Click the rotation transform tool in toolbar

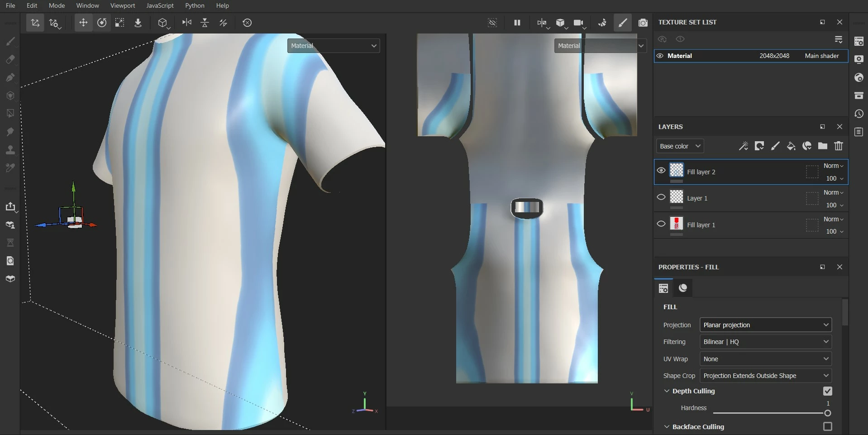pos(102,23)
